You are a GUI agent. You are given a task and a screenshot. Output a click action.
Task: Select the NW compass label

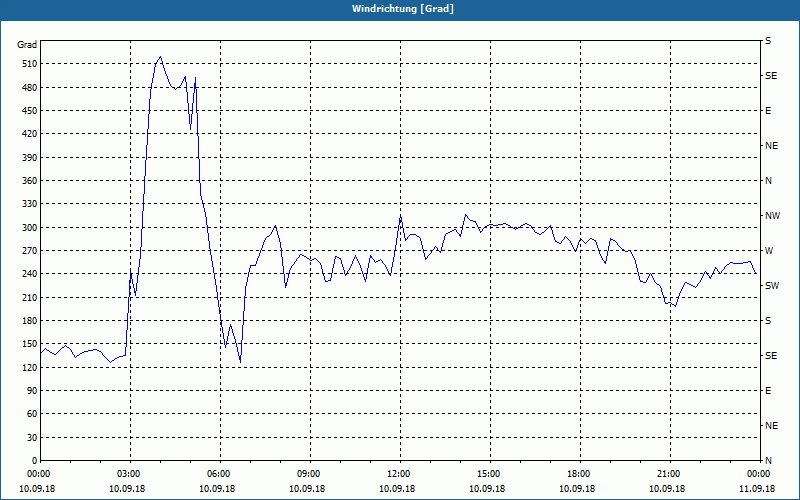772,216
